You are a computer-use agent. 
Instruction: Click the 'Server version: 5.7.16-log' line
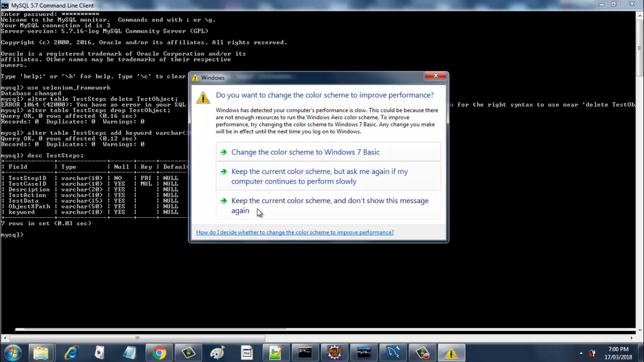point(105,31)
